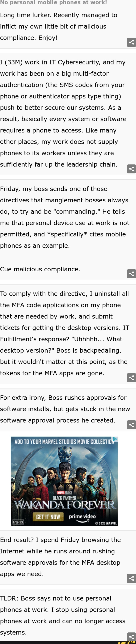This screenshot has width=136, height=644.
Task: Open the AdChoices icon on Marvel ad
Action: point(115,439)
